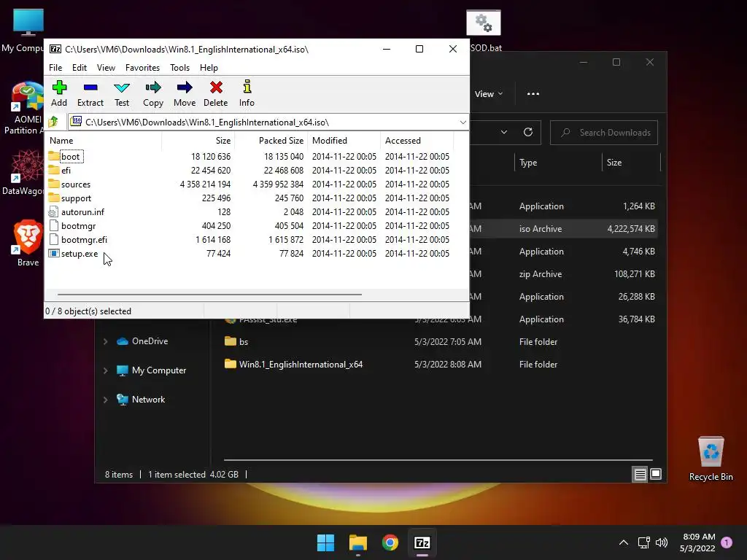Open the Explorer View dropdown
This screenshot has width=747, height=560.
click(x=489, y=94)
